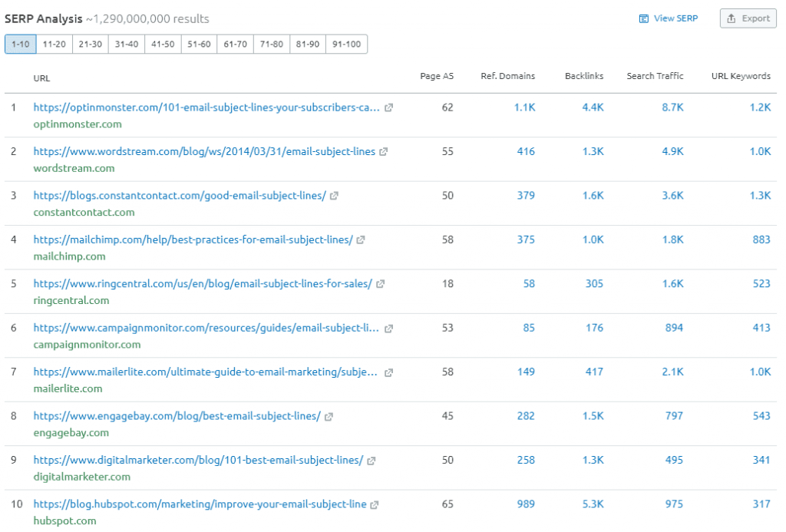Image resolution: width=786 pixels, height=532 pixels.
Task: Open external link icon for campaignmonitor URL
Action: (x=388, y=329)
